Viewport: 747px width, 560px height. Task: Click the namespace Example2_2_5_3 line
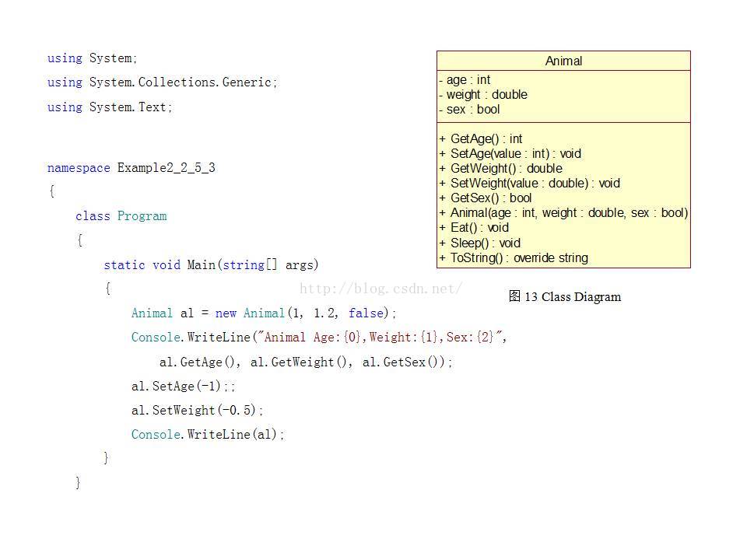click(131, 168)
